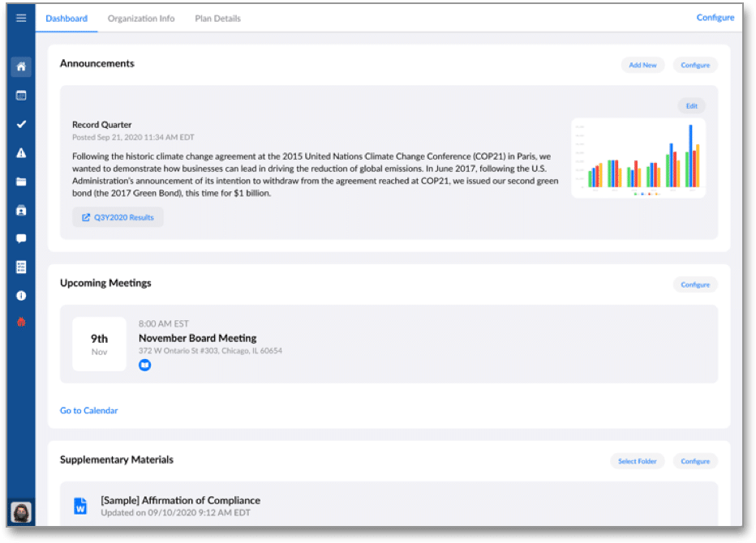756x543 pixels.
Task: Open the folder icon in sidebar
Action: (x=21, y=182)
